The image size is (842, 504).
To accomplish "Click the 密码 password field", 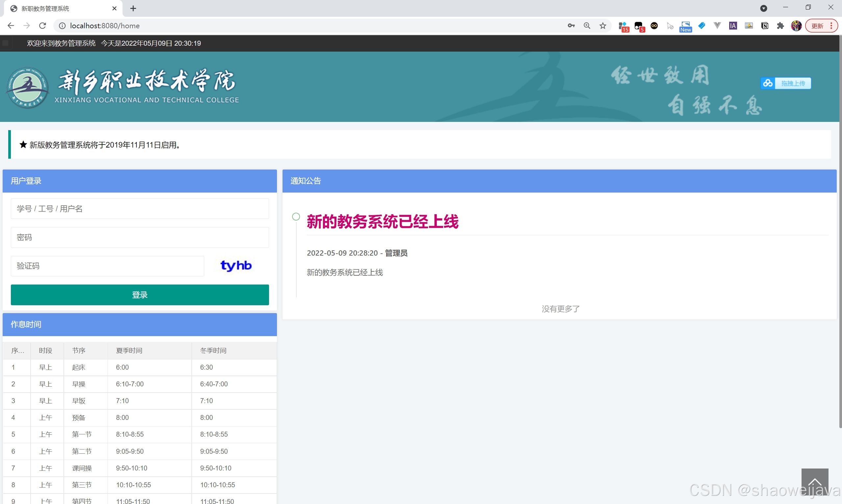I will click(x=140, y=237).
